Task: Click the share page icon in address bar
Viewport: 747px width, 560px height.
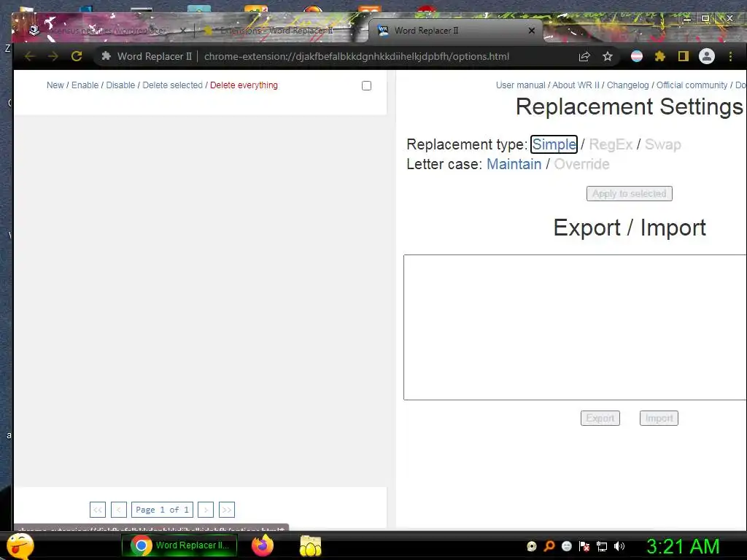Action: point(584,57)
